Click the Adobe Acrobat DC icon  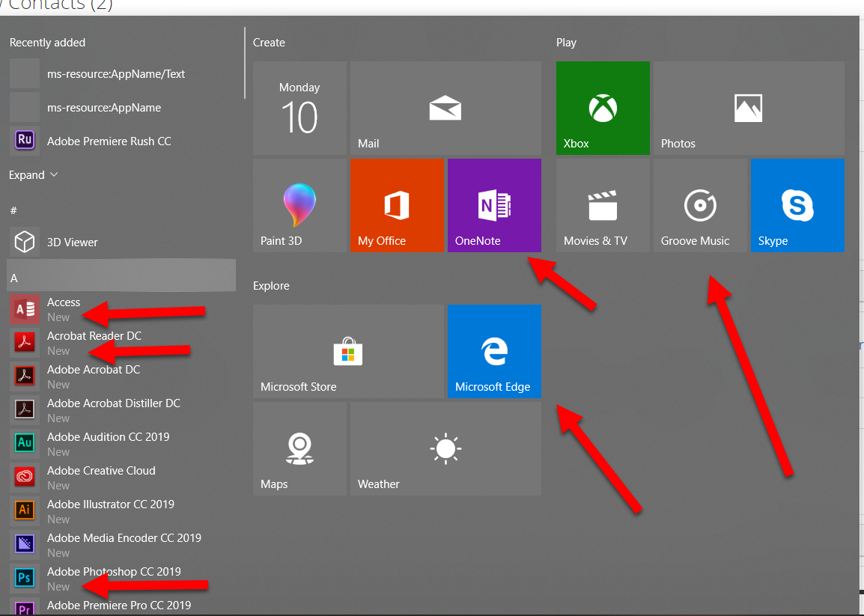(24, 376)
